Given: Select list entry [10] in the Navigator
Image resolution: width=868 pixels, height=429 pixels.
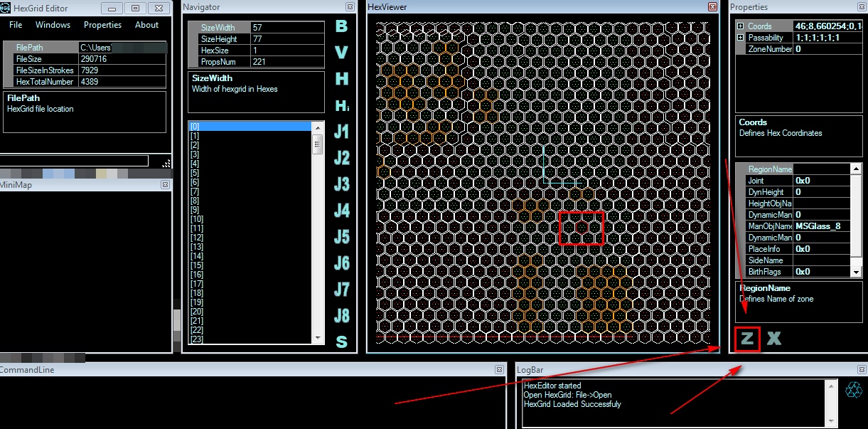Looking at the screenshot, I should pos(250,219).
